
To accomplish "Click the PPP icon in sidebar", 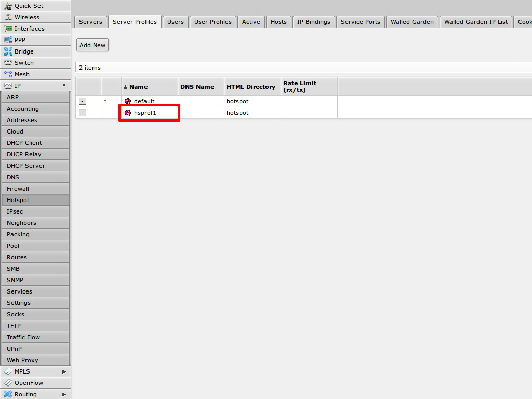I will (8, 40).
